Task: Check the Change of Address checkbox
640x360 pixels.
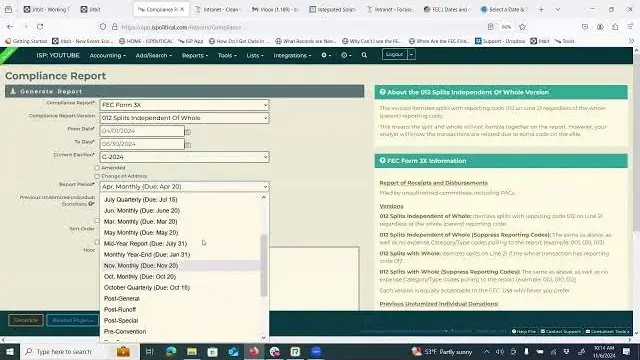Action: coord(97,176)
